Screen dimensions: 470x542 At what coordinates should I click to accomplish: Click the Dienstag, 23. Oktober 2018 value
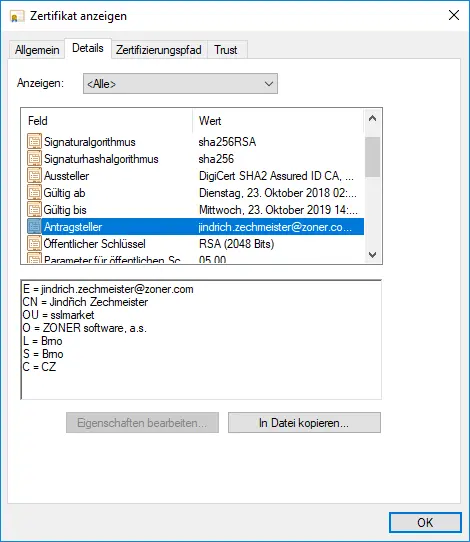(278, 193)
